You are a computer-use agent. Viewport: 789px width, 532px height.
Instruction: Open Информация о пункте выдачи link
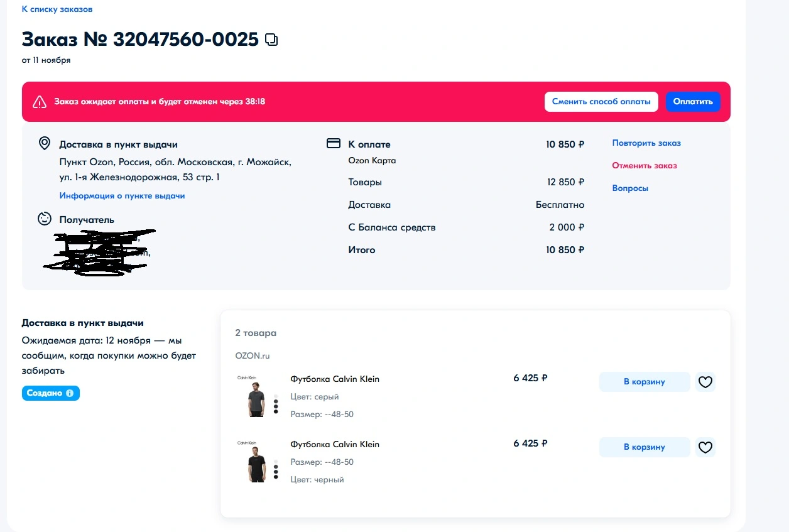pyautogui.click(x=122, y=196)
